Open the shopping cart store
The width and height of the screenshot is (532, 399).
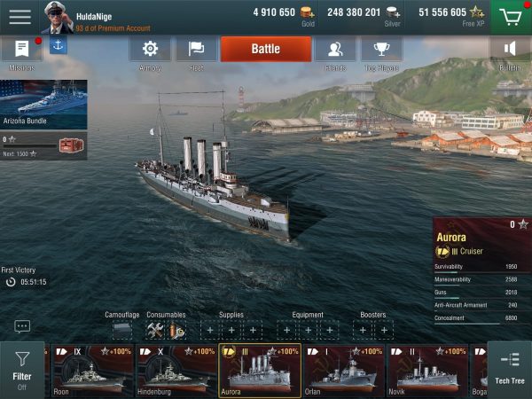pos(511,17)
